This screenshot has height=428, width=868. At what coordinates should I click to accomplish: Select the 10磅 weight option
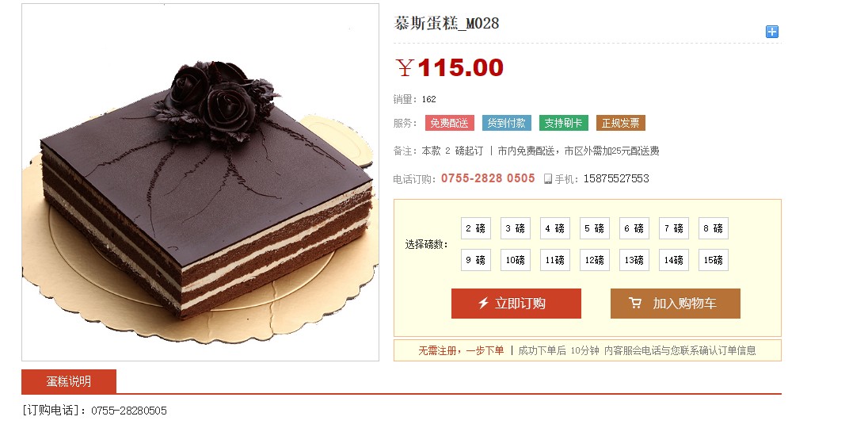point(516,260)
